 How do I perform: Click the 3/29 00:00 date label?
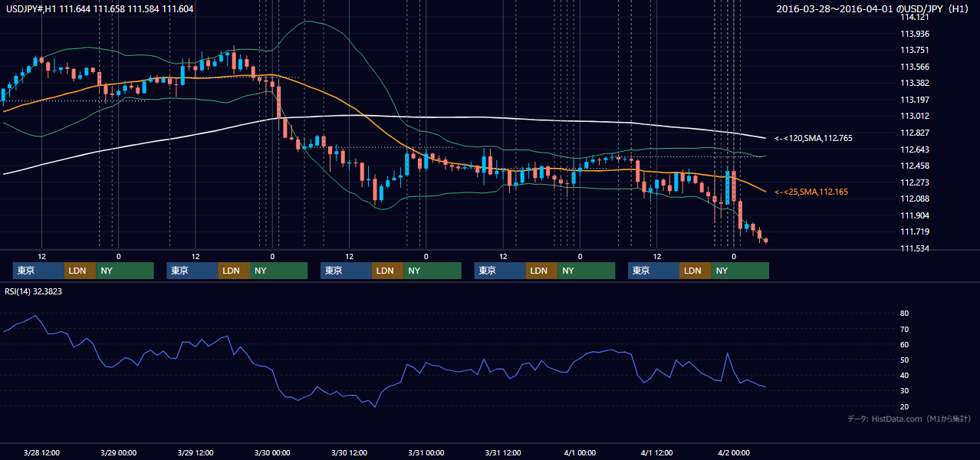pyautogui.click(x=118, y=452)
